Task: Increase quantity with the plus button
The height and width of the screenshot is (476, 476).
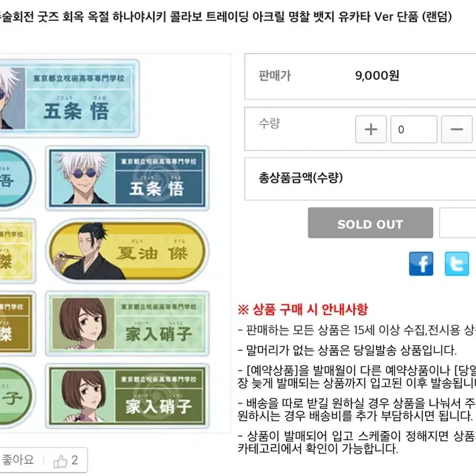Action: click(371, 129)
